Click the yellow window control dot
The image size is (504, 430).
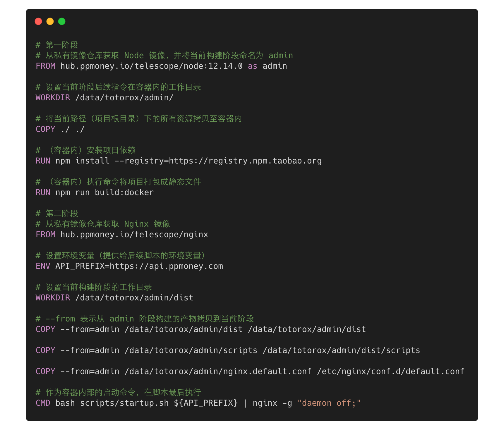tap(50, 21)
